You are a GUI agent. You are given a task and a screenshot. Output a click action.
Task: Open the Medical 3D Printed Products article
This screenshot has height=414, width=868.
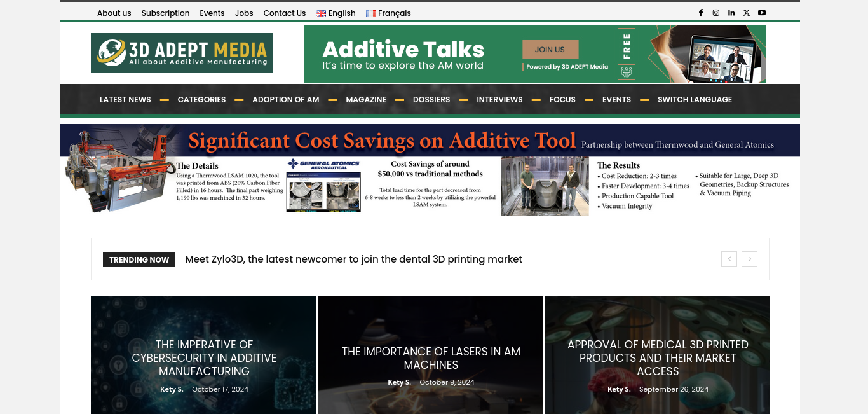(658, 357)
